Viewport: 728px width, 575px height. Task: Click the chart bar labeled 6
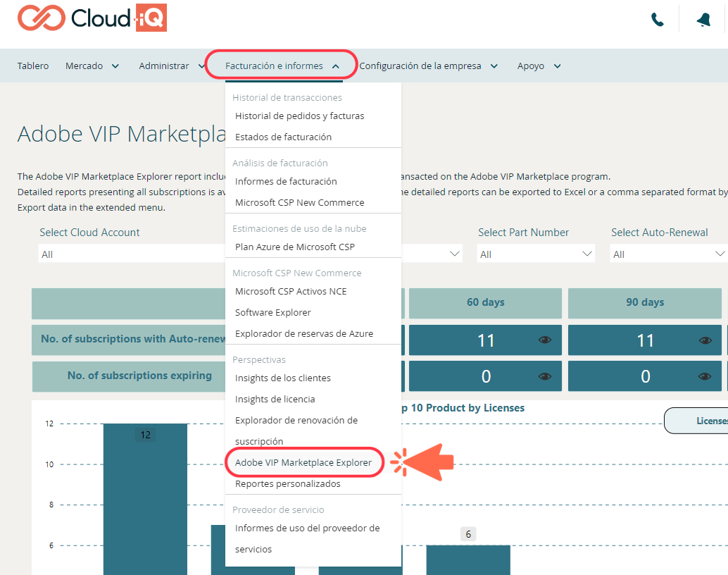468,559
